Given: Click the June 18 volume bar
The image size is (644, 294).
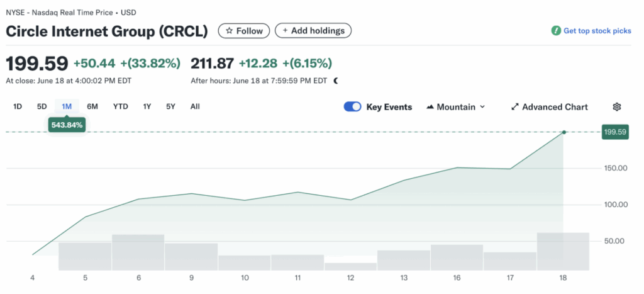Looking at the screenshot, I should [563, 251].
